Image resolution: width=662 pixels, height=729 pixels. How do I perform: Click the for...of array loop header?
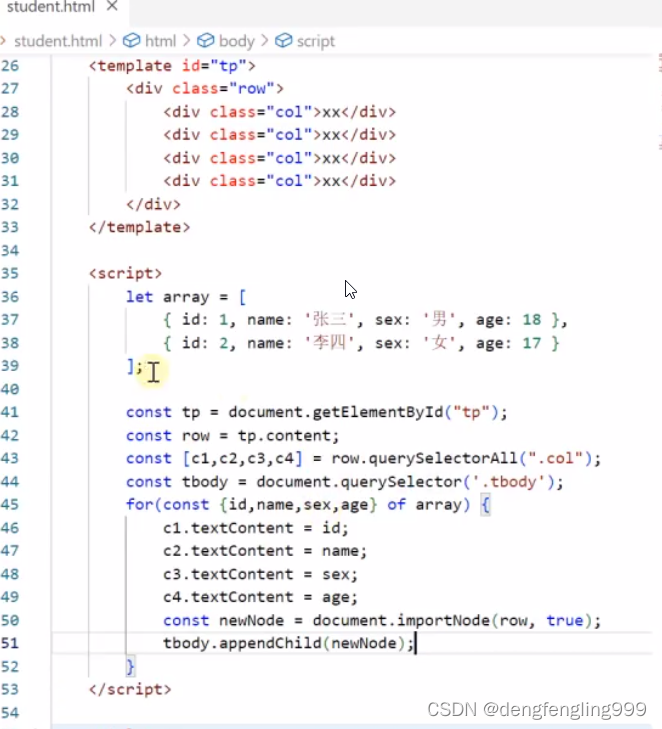308,504
